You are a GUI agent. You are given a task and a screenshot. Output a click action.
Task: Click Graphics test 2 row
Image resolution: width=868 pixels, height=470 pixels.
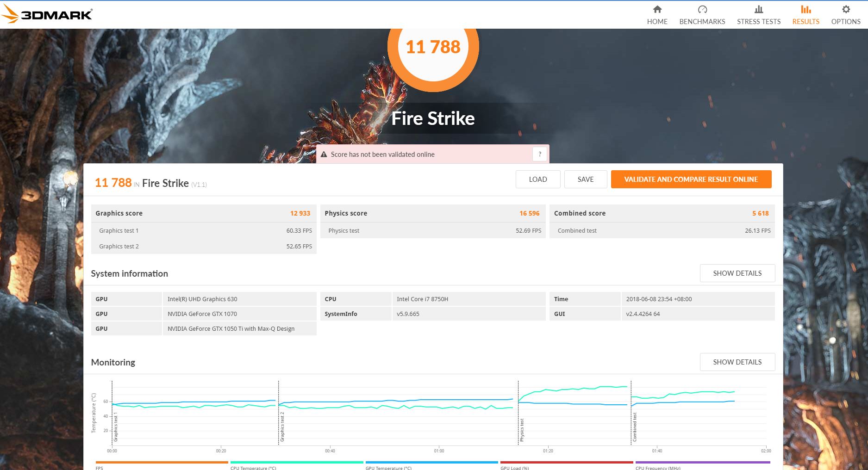pos(204,246)
